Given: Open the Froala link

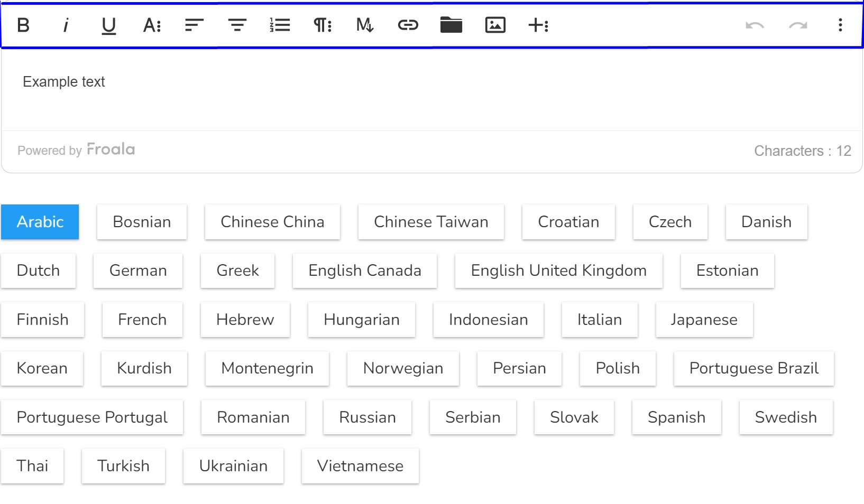Looking at the screenshot, I should tap(111, 150).
